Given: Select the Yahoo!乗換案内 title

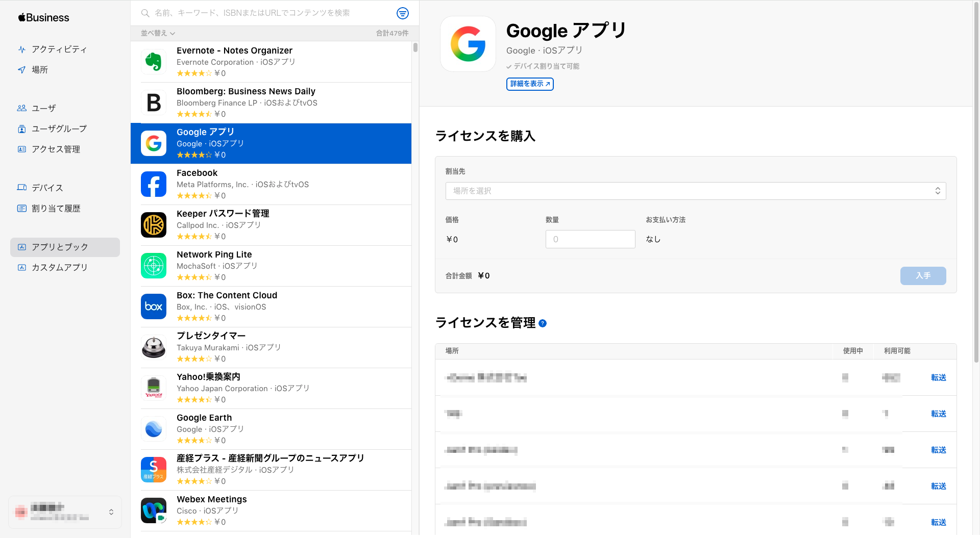Looking at the screenshot, I should pyautogui.click(x=208, y=377).
